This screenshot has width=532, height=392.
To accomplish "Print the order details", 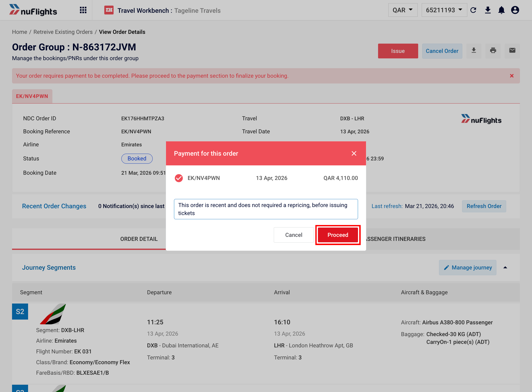I will [x=493, y=51].
